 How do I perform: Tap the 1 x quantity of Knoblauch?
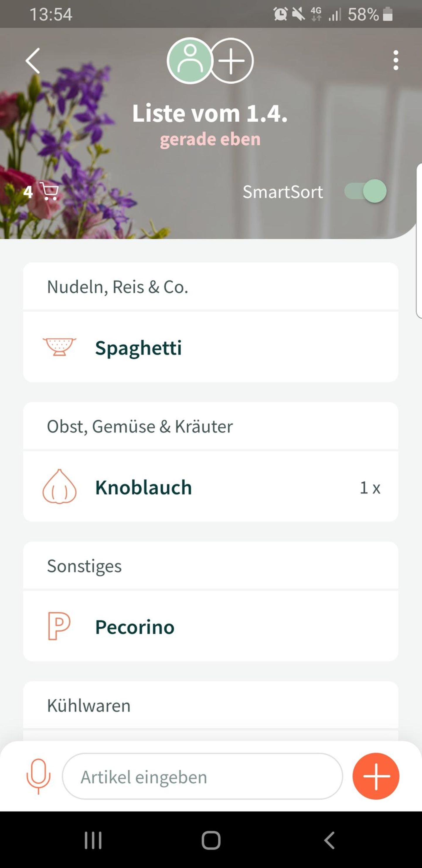[x=370, y=488]
